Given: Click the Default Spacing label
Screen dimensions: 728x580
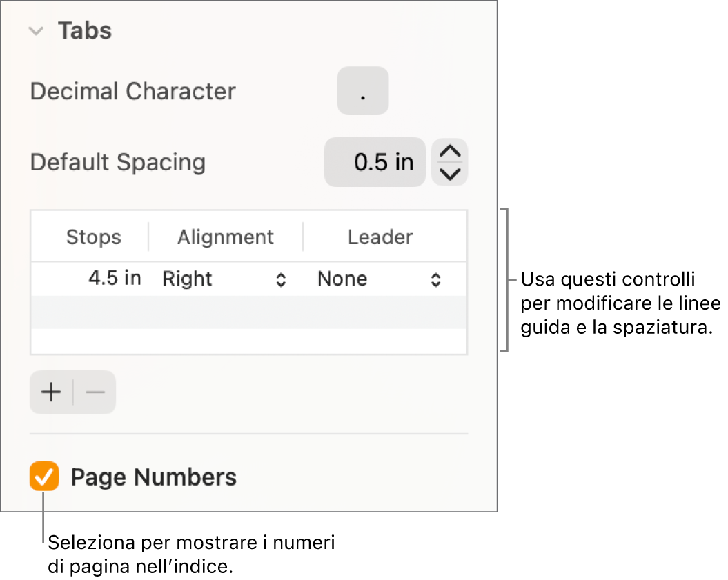Looking at the screenshot, I should 118,163.
